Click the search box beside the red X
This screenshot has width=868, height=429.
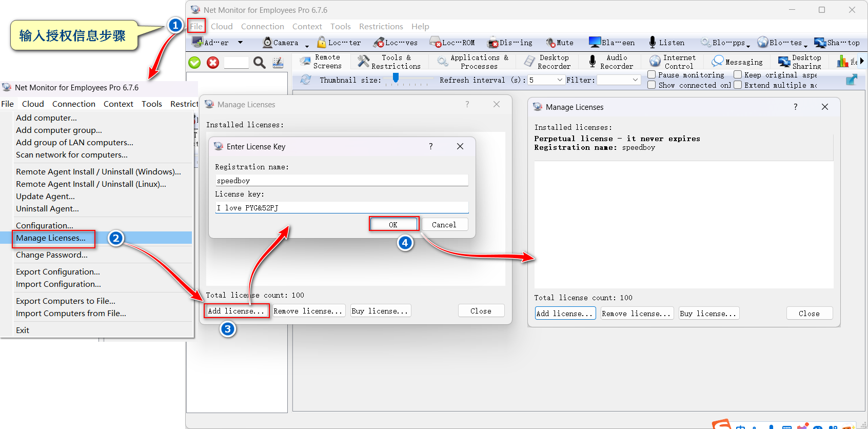pyautogui.click(x=236, y=63)
